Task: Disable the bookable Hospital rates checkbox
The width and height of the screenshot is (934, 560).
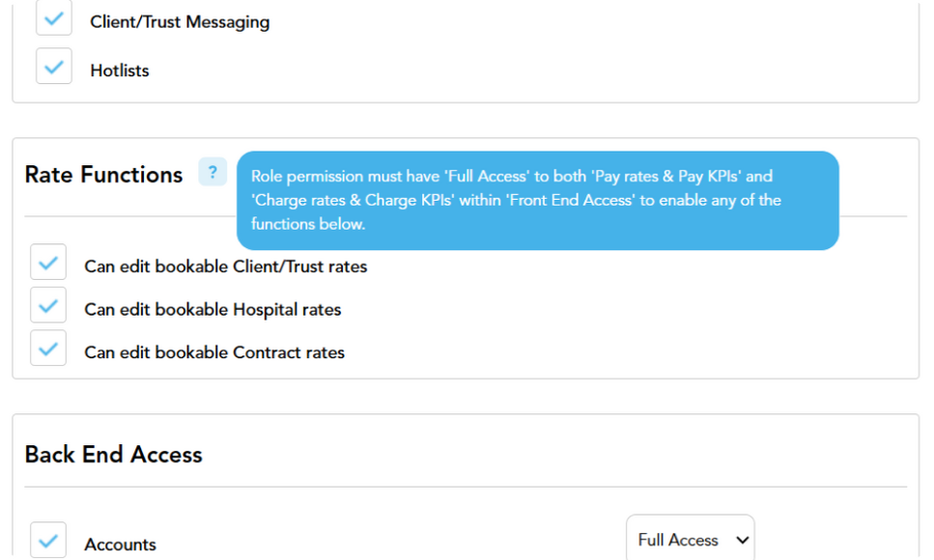Action: pyautogui.click(x=48, y=305)
